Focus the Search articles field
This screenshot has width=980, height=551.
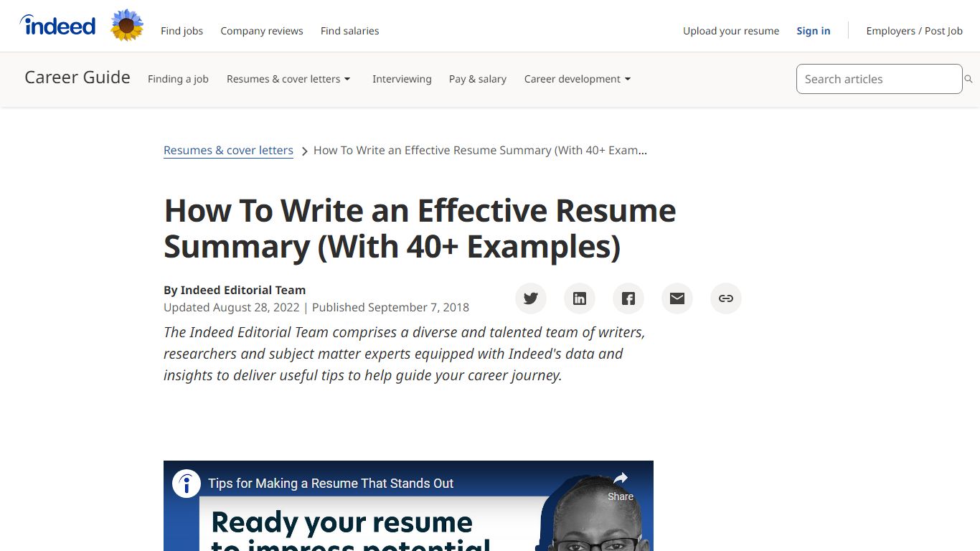point(879,79)
